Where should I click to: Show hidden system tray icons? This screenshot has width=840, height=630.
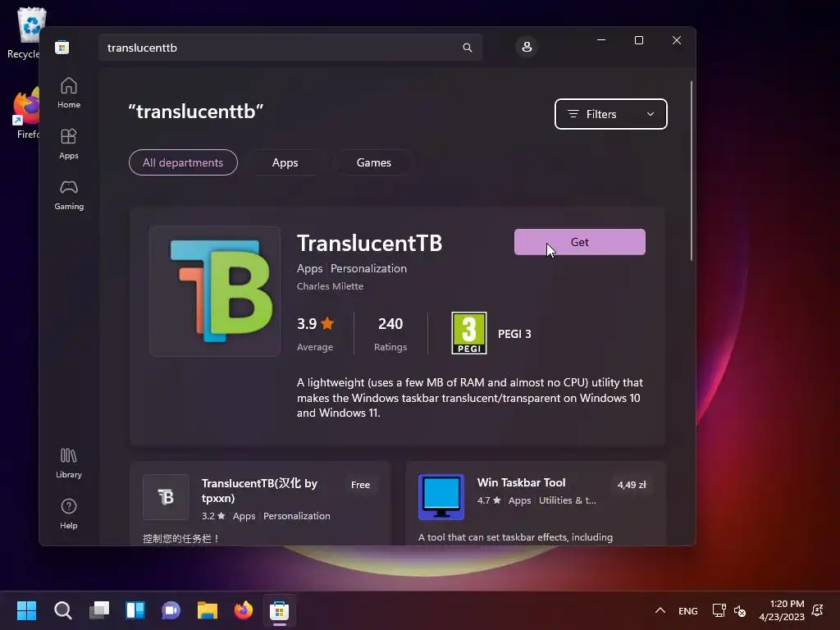(x=660, y=610)
